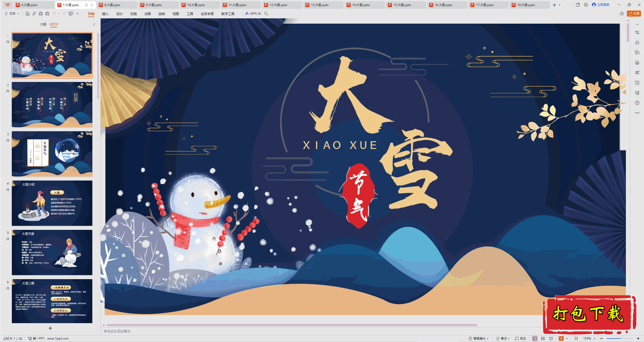Click the WPS home logo icon

click(8, 5)
